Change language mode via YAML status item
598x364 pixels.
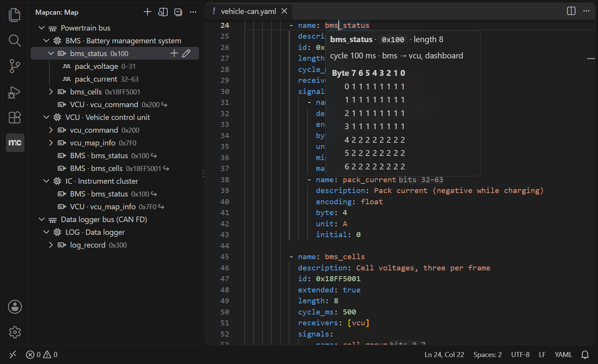[x=563, y=354]
